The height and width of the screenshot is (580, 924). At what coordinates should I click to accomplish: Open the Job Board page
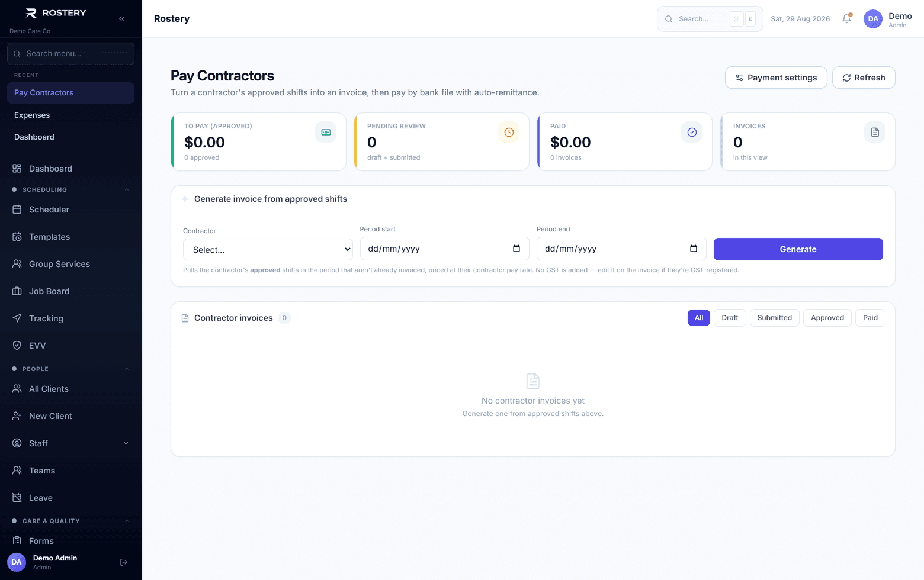(x=71, y=291)
